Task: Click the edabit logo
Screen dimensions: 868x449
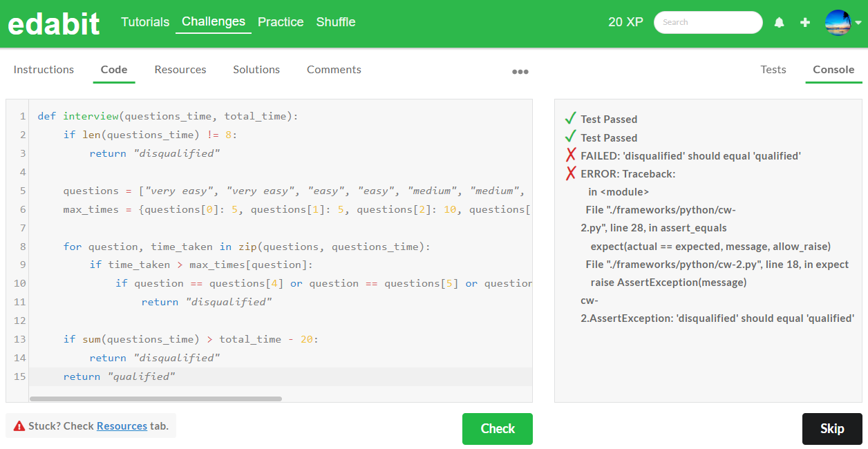Action: pyautogui.click(x=54, y=23)
